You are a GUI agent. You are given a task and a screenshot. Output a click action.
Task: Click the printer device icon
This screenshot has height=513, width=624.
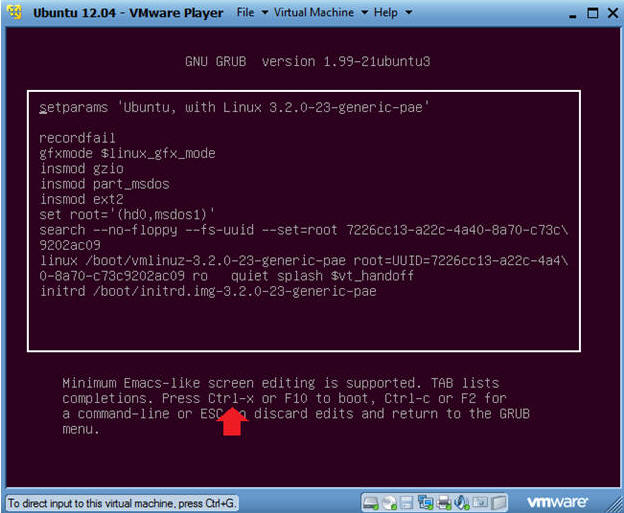pos(443,503)
